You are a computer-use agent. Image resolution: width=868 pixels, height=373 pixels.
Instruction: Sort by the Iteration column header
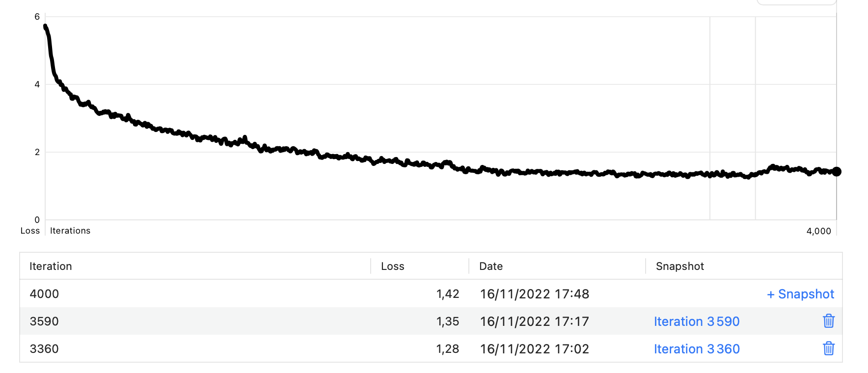pyautogui.click(x=51, y=266)
